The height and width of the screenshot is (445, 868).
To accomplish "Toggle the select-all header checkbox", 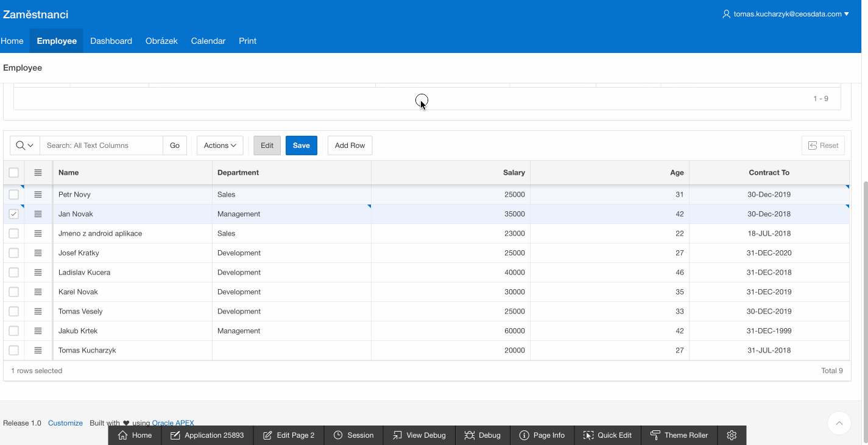I will pos(13,173).
